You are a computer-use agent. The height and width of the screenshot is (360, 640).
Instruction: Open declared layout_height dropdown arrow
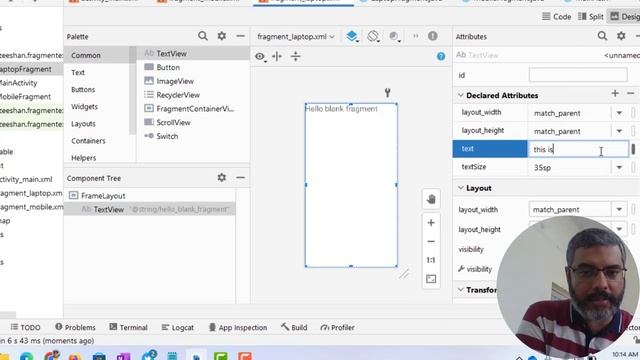click(619, 131)
